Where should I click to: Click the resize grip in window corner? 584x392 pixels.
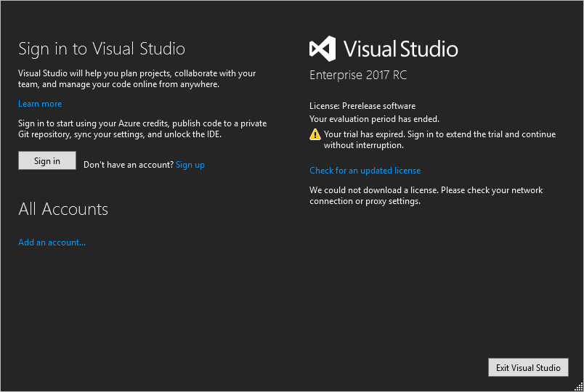(x=578, y=387)
